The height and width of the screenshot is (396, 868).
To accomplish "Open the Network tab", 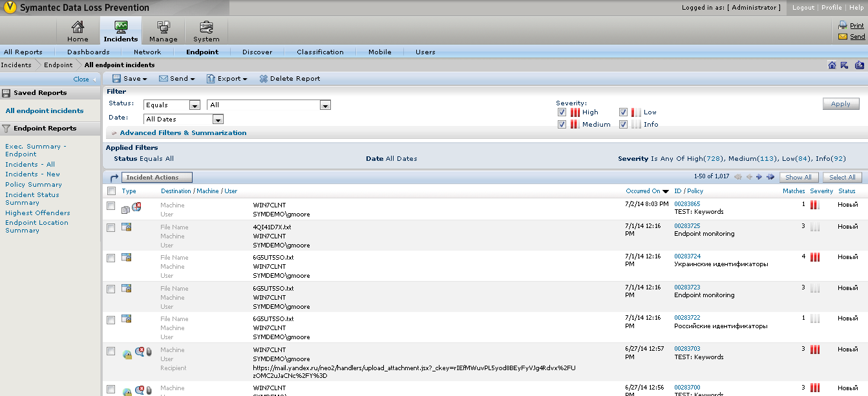I will (x=147, y=52).
